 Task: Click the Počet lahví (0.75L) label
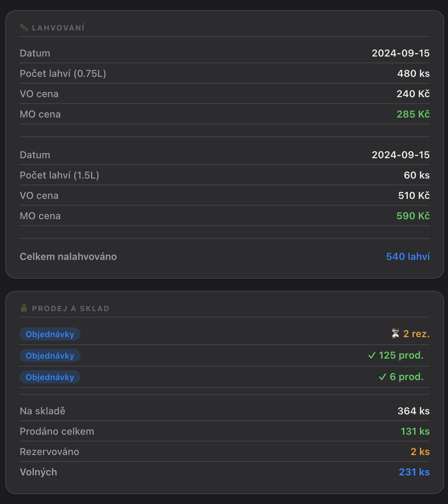coord(63,73)
